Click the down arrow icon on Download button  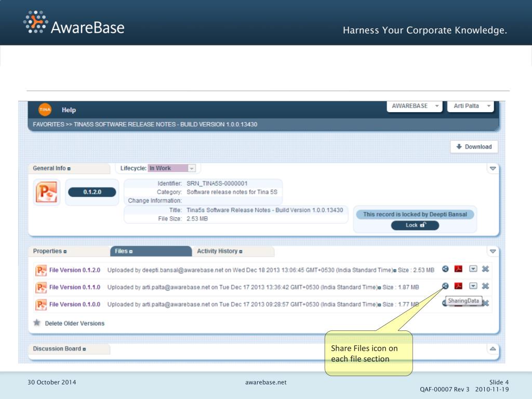(459, 147)
